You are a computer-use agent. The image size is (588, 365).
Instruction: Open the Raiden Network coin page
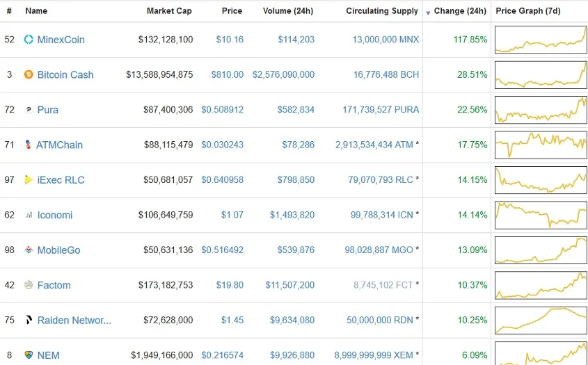pyautogui.click(x=74, y=320)
